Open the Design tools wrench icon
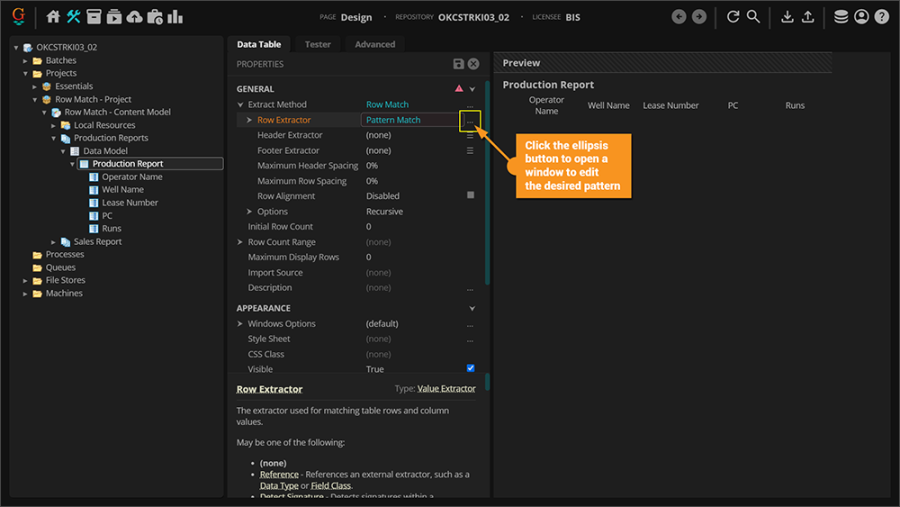This screenshot has height=507, width=900. tap(73, 17)
